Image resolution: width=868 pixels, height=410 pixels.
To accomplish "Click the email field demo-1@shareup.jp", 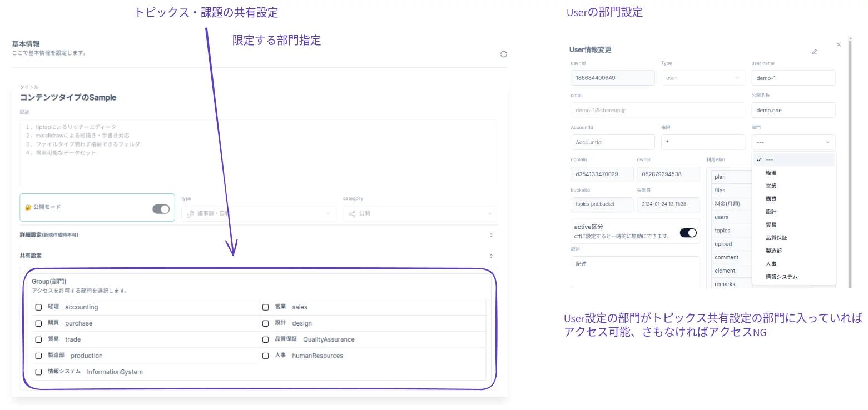I will tap(658, 110).
